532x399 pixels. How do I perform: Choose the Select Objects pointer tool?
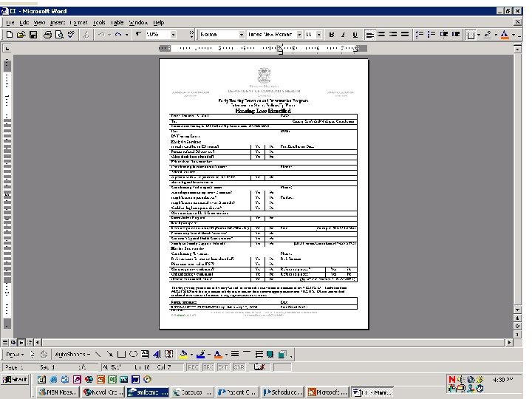click(x=33, y=354)
